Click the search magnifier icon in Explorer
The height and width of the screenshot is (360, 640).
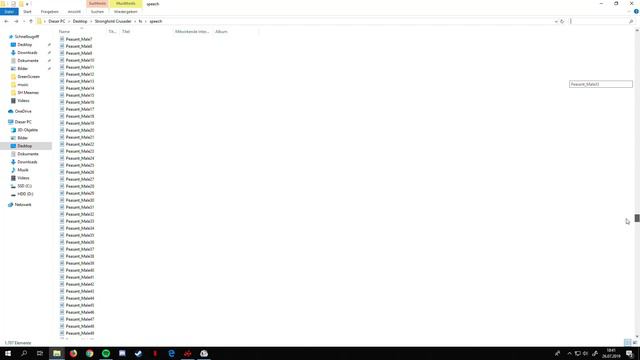point(631,21)
